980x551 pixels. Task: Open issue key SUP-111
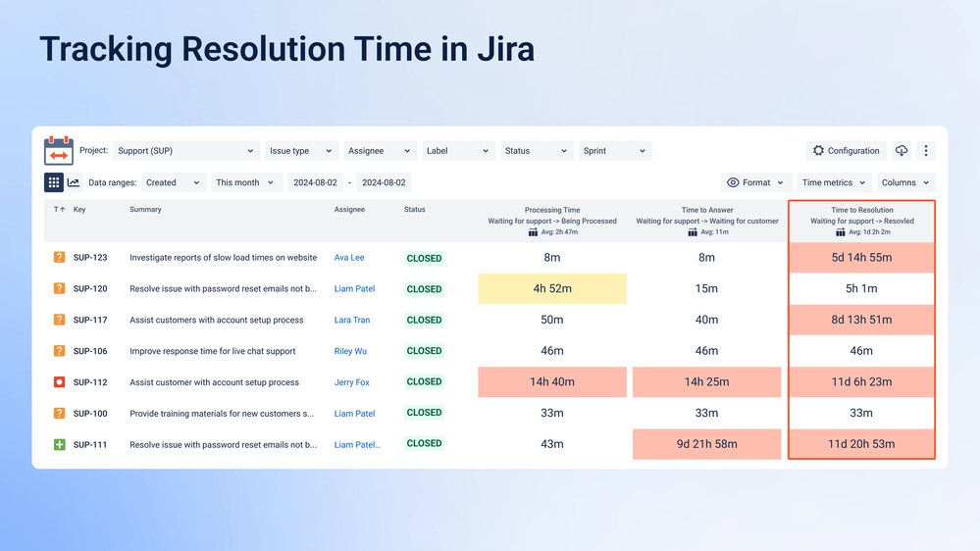click(90, 445)
